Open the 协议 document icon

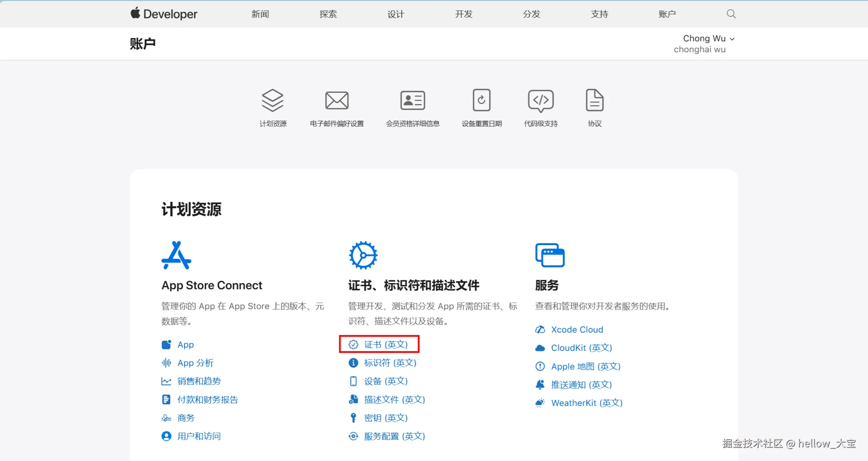click(594, 100)
